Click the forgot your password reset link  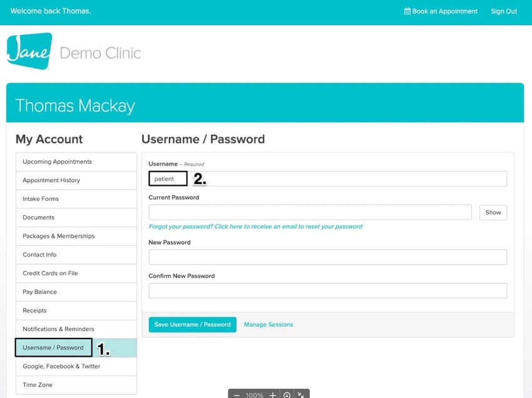255,227
